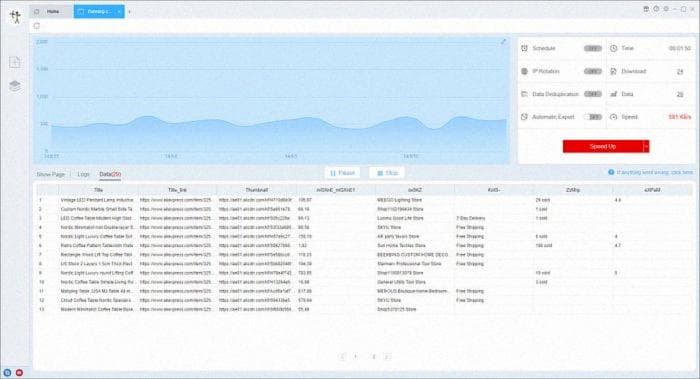This screenshot has width=700, height=379.
Task: Open the stacked layers icon in sidebar
Action: [15, 86]
